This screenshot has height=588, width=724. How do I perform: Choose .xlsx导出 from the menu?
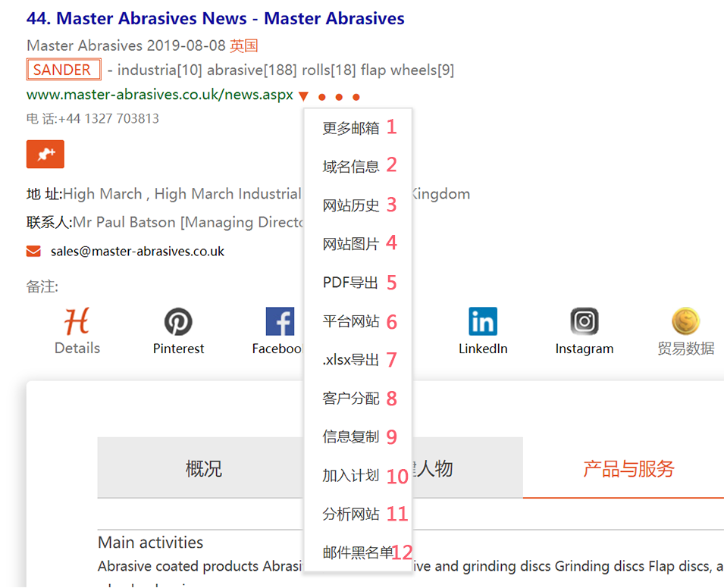(350, 359)
